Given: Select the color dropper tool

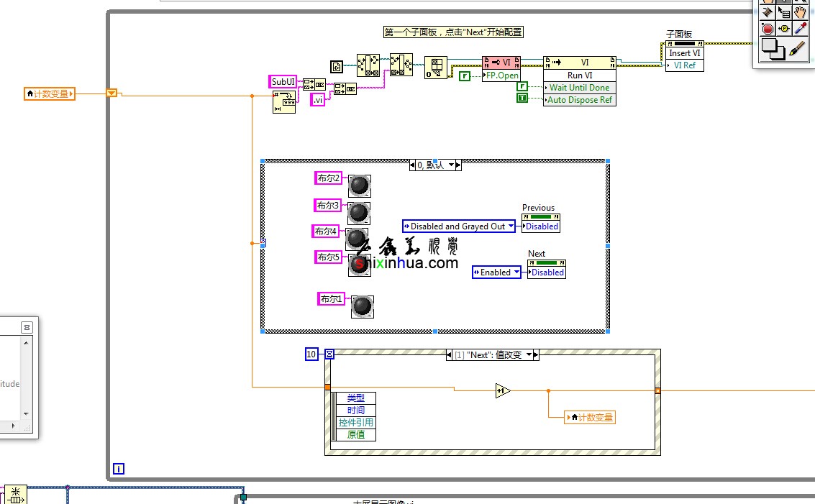Looking at the screenshot, I should 801,29.
